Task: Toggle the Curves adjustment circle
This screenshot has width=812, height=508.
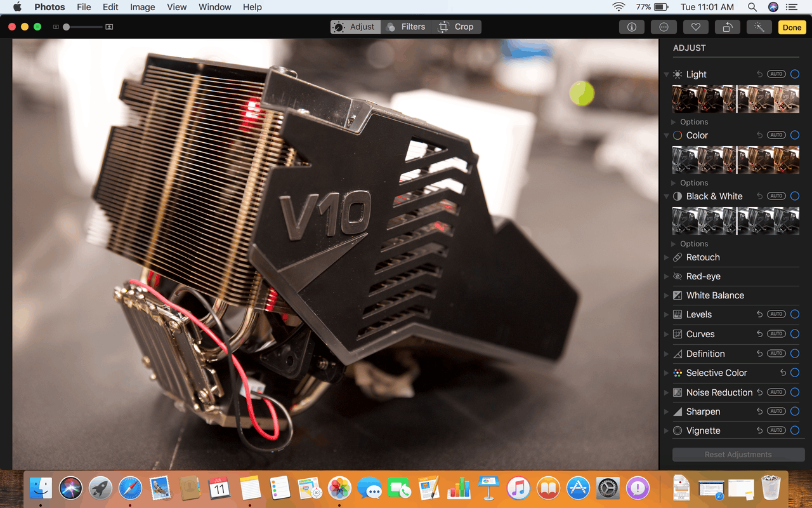Action: [x=795, y=334]
